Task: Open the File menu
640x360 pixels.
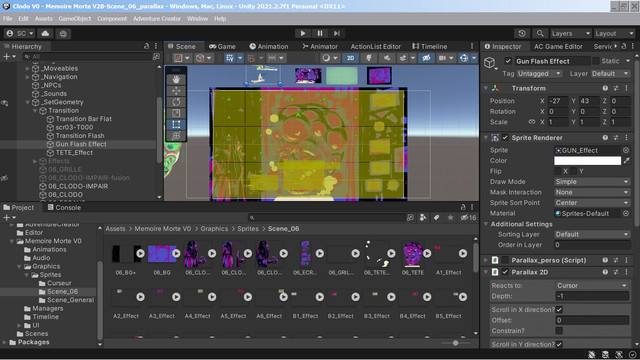Action: tap(7, 19)
